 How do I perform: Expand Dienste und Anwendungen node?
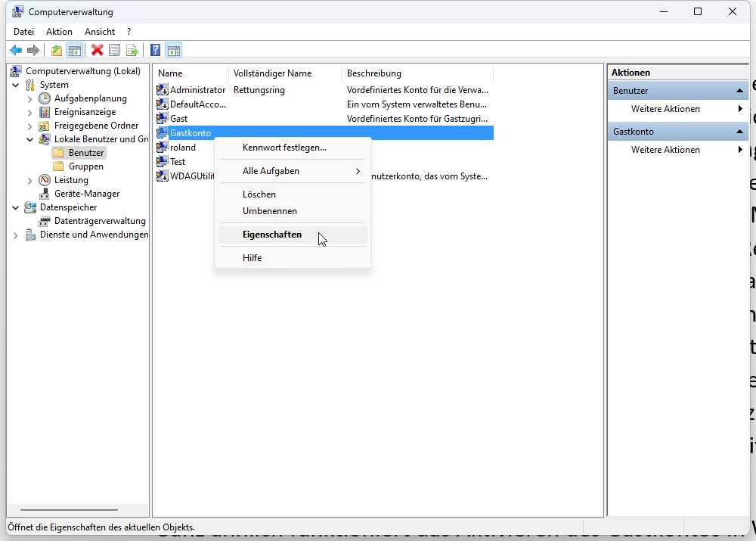point(16,235)
